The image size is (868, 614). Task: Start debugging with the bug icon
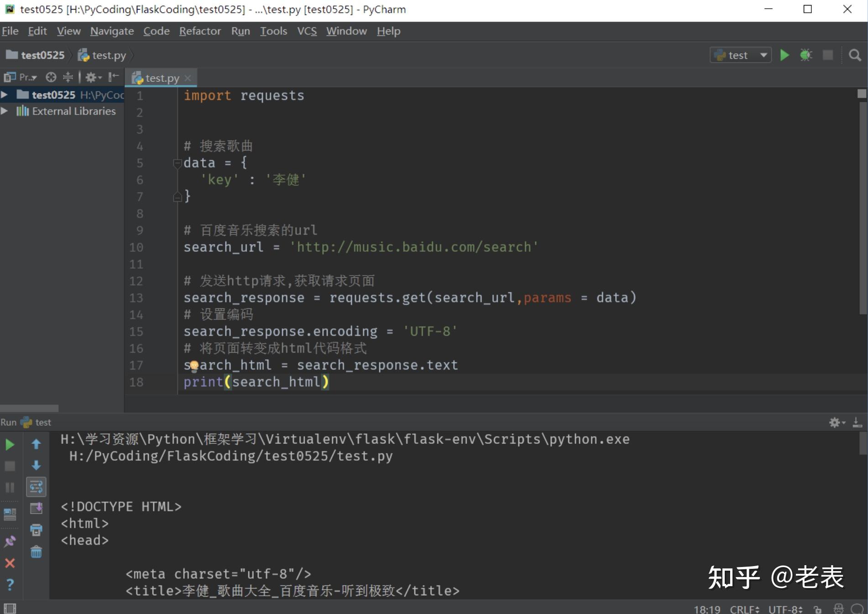point(806,55)
